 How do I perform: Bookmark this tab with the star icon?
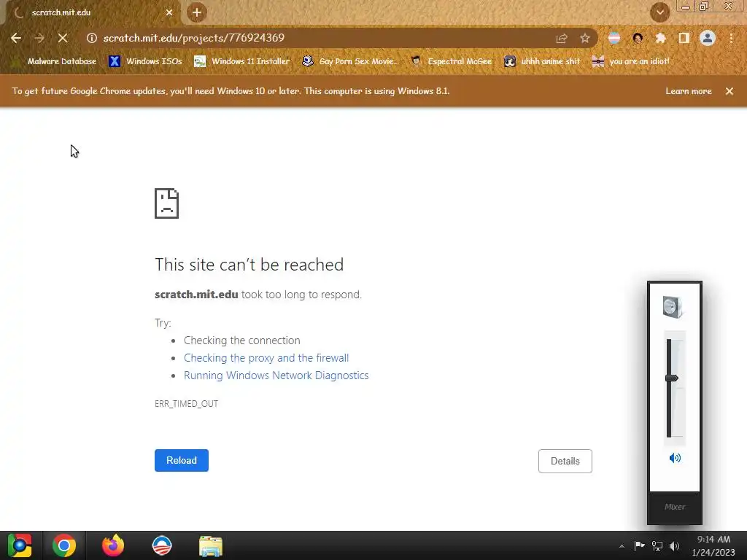pos(585,39)
